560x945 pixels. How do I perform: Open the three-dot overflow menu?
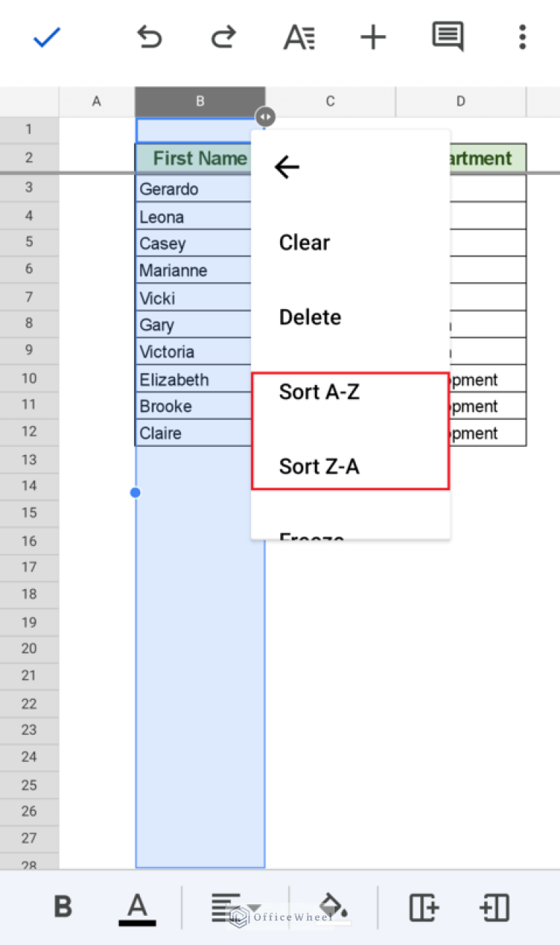[522, 37]
